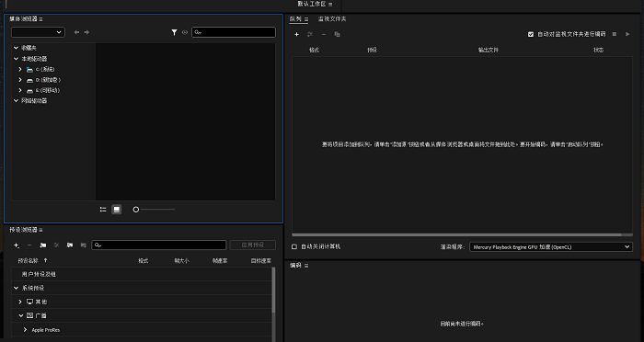Click the 帧速率 column header
644x342 pixels.
pyautogui.click(x=220, y=261)
